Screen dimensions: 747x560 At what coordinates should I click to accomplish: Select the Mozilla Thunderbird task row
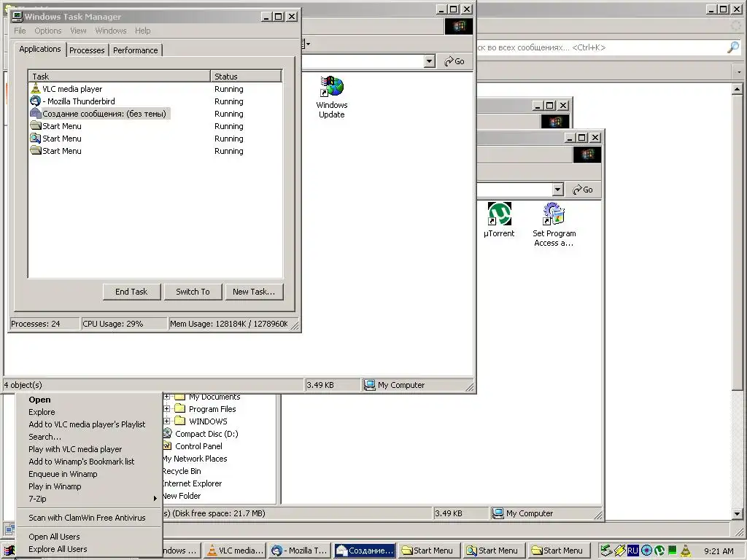point(155,101)
